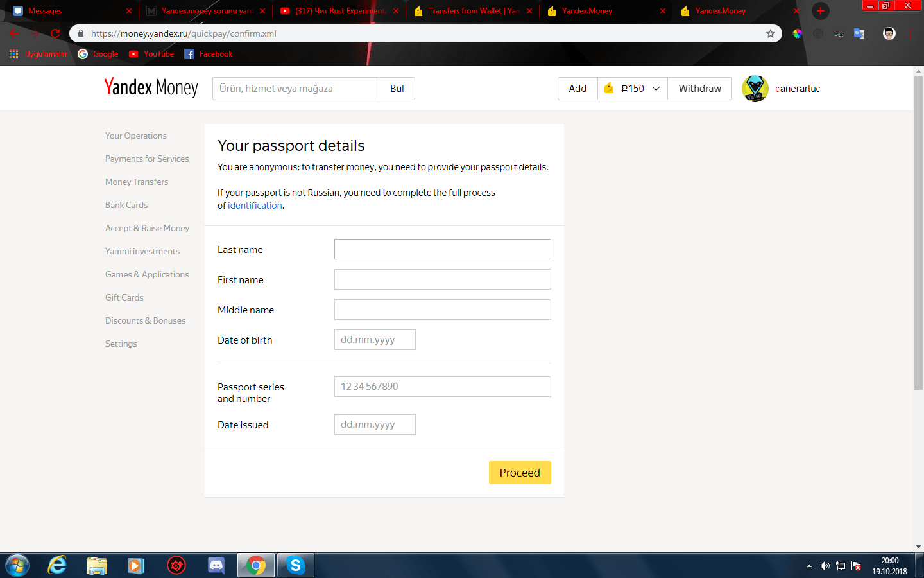Open the Google bookmark
This screenshot has height=578, width=924.
(x=98, y=54)
